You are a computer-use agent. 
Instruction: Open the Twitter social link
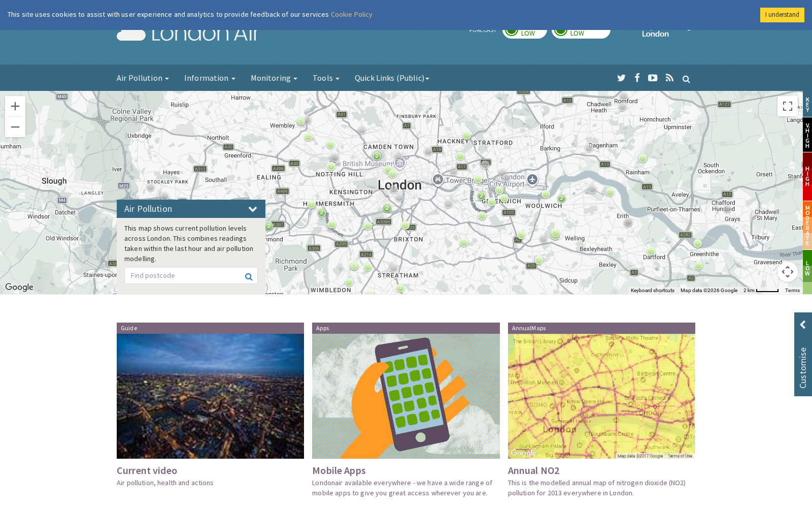621,78
